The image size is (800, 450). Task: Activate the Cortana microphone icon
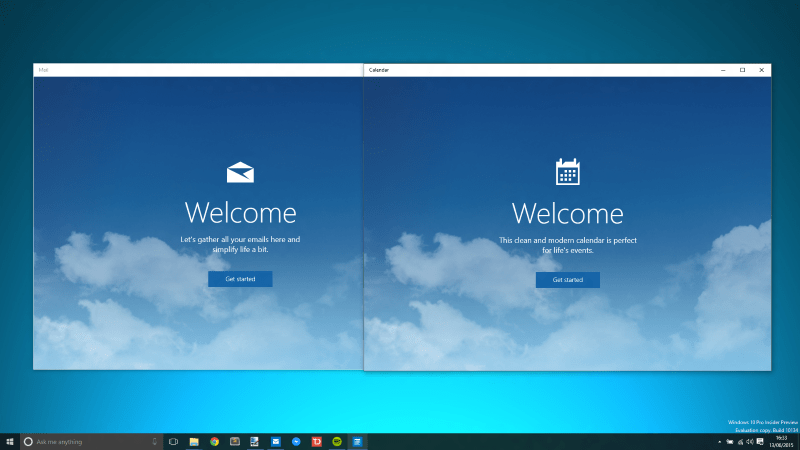pos(154,441)
